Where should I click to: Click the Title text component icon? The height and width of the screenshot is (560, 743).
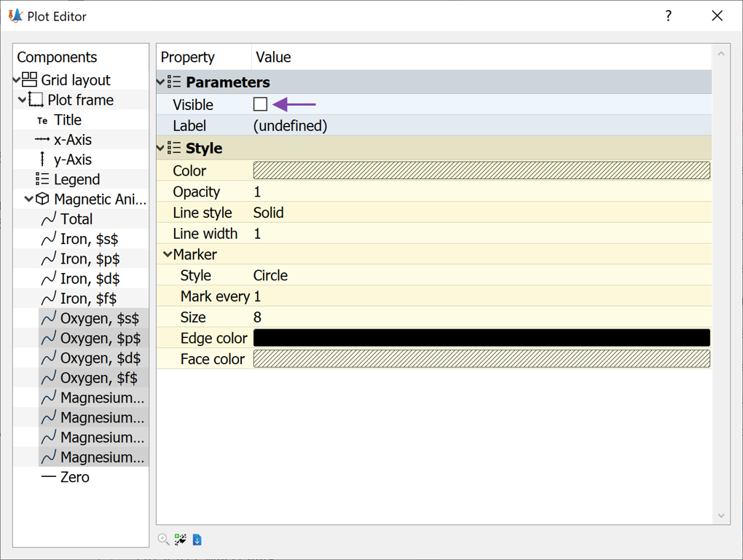click(42, 120)
